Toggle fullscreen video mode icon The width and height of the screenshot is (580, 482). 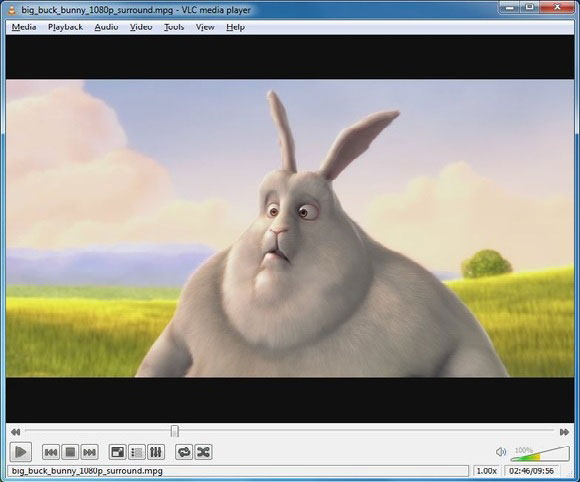[x=118, y=452]
